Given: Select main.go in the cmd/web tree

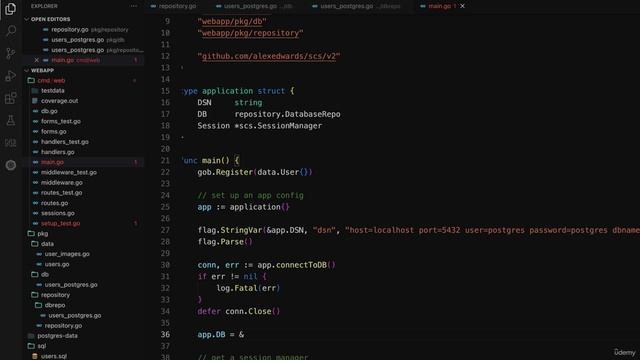Looking at the screenshot, I should coord(52,162).
